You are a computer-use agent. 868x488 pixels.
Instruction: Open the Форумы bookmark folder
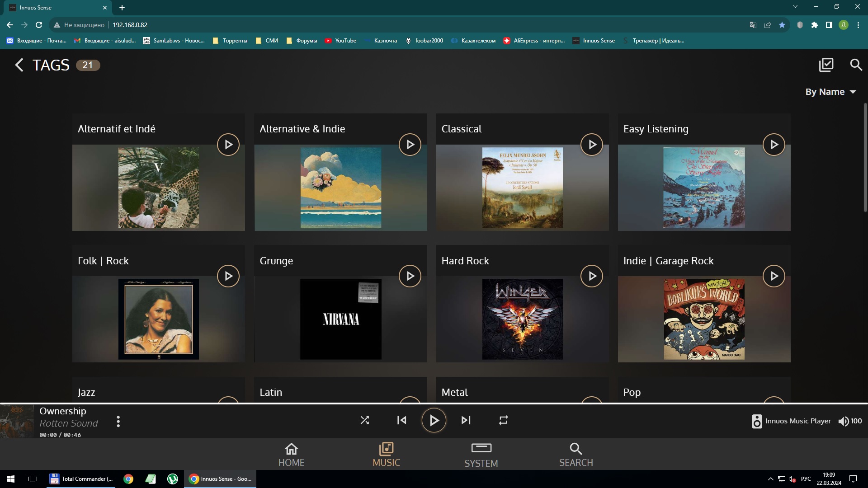302,41
